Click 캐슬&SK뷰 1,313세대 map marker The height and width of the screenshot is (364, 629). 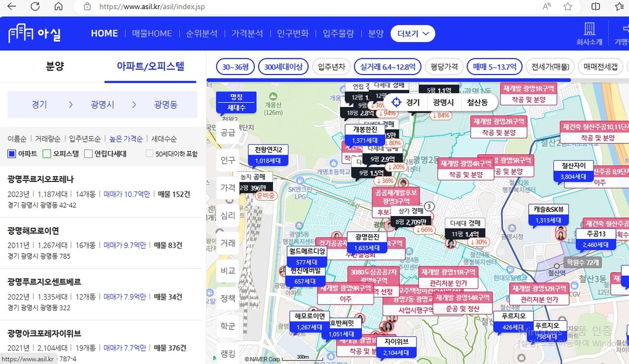pos(548,215)
